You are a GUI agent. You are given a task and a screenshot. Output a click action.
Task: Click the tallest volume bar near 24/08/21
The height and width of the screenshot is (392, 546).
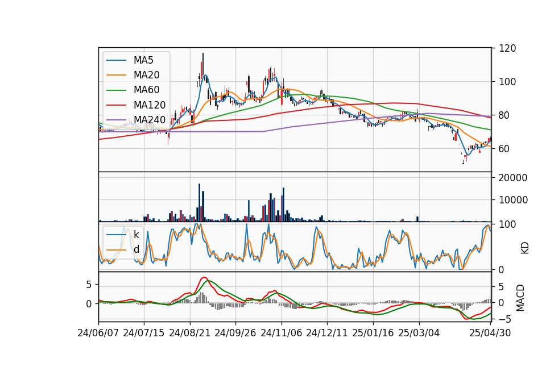point(199,202)
